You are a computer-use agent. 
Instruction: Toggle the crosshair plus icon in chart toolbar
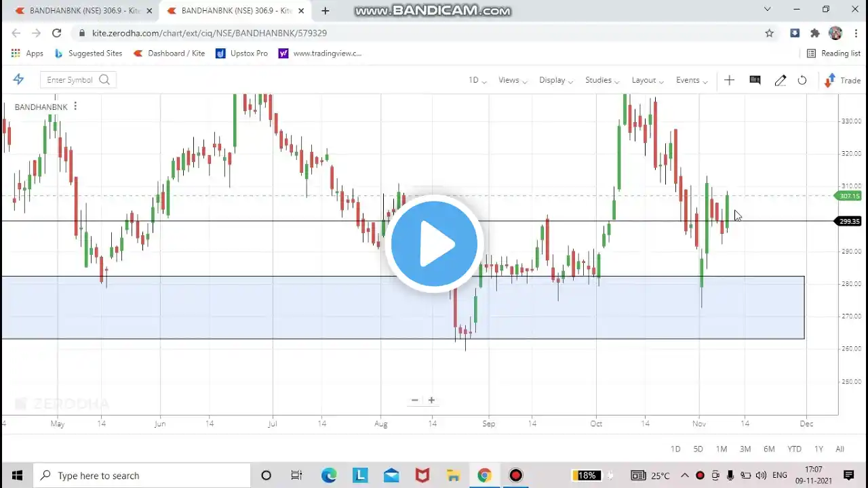[729, 80]
